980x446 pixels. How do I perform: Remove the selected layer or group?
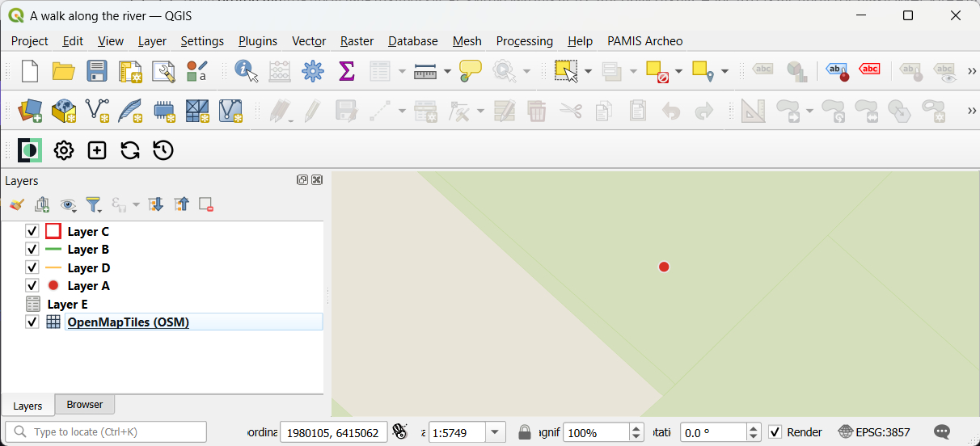(x=206, y=205)
